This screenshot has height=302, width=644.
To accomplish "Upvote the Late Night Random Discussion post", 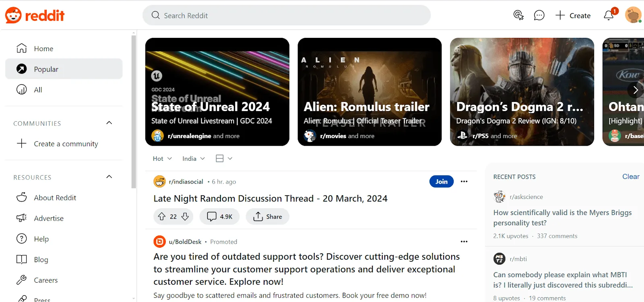I will coord(162,217).
